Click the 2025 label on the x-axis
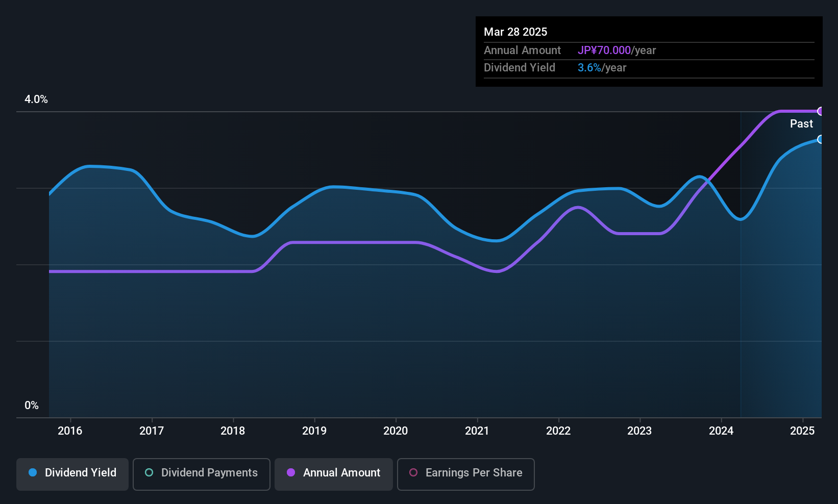 click(x=802, y=431)
